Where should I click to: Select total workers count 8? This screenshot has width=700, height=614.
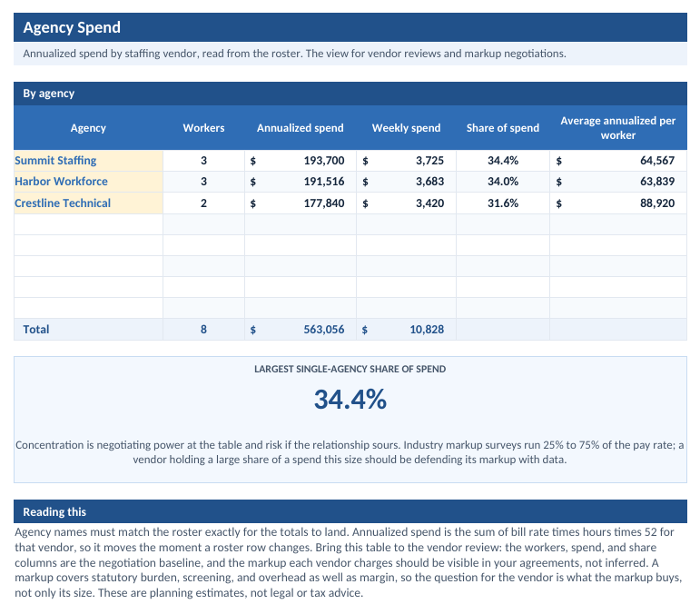[x=203, y=329]
